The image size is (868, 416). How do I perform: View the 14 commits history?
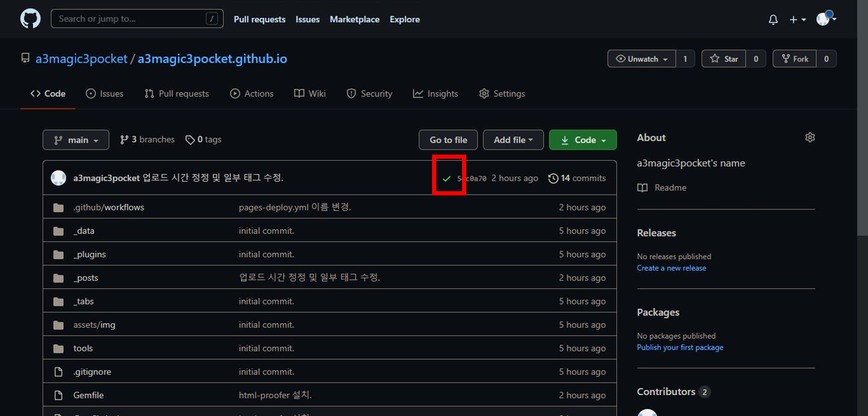[577, 178]
